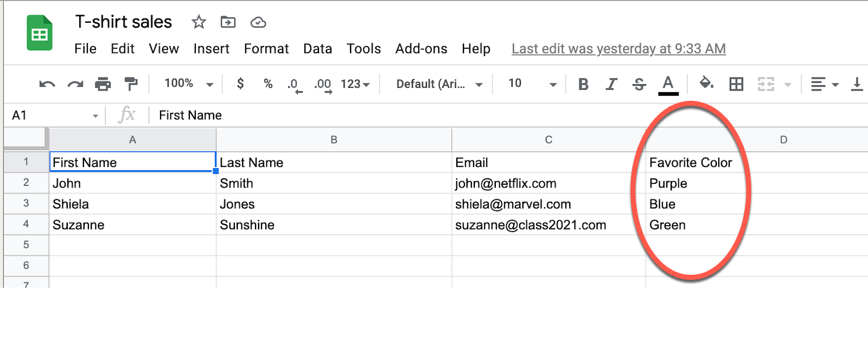The height and width of the screenshot is (353, 868).
Task: Toggle strikethrough formatting
Action: click(x=639, y=84)
